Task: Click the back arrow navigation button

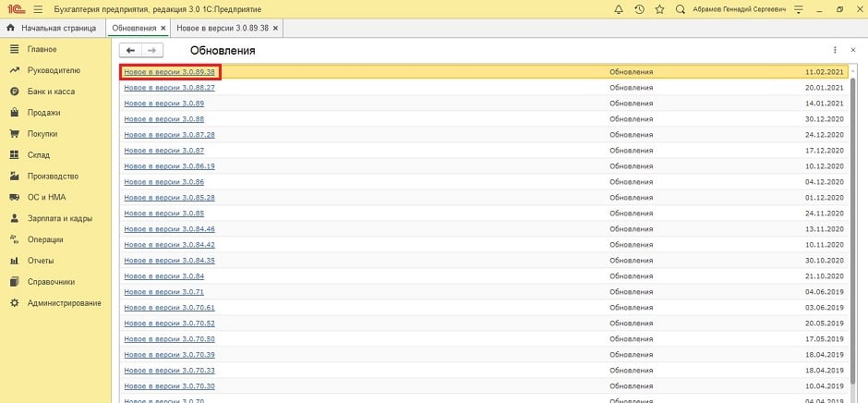Action: (x=131, y=50)
